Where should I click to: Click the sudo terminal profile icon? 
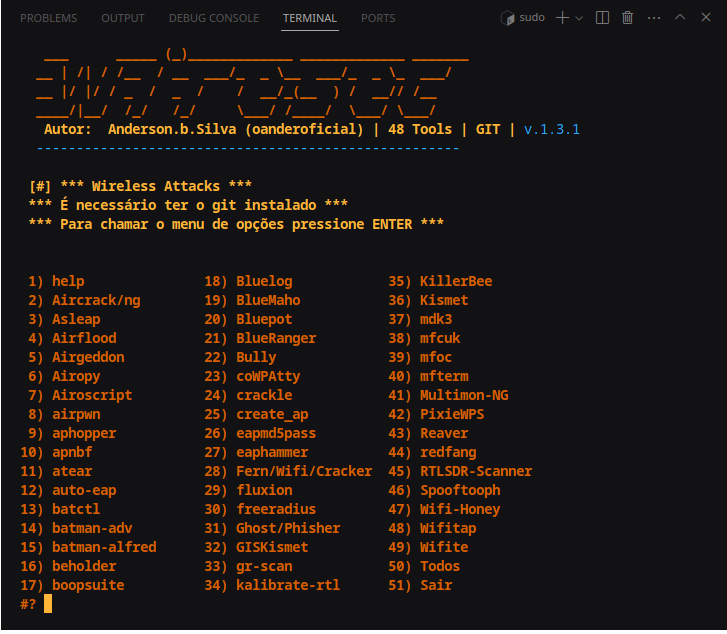[508, 18]
